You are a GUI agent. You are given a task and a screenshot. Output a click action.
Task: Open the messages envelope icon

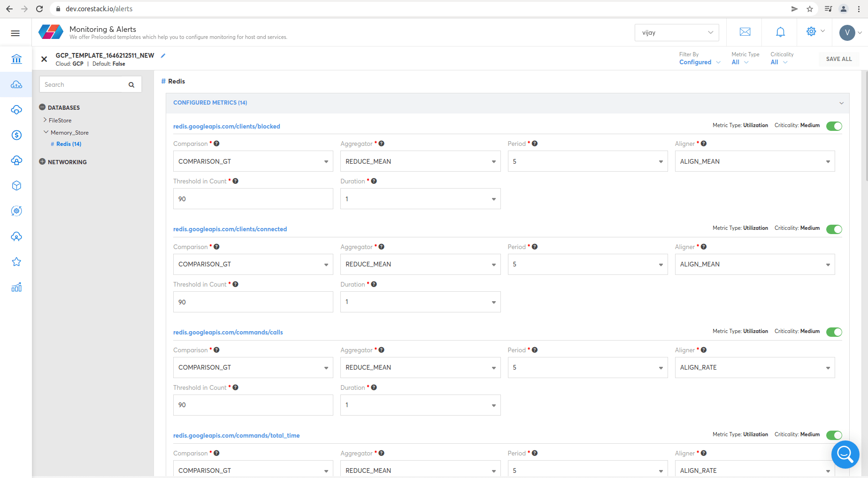(x=745, y=32)
